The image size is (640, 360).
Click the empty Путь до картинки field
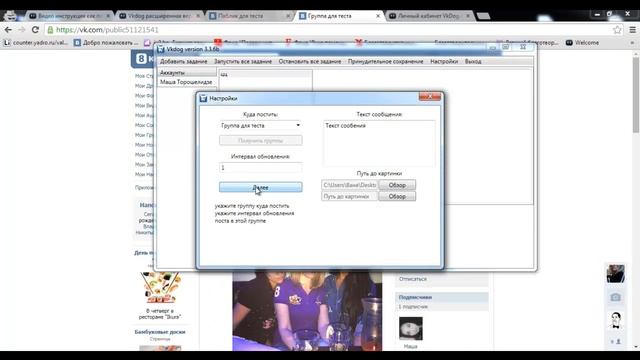coord(350,196)
